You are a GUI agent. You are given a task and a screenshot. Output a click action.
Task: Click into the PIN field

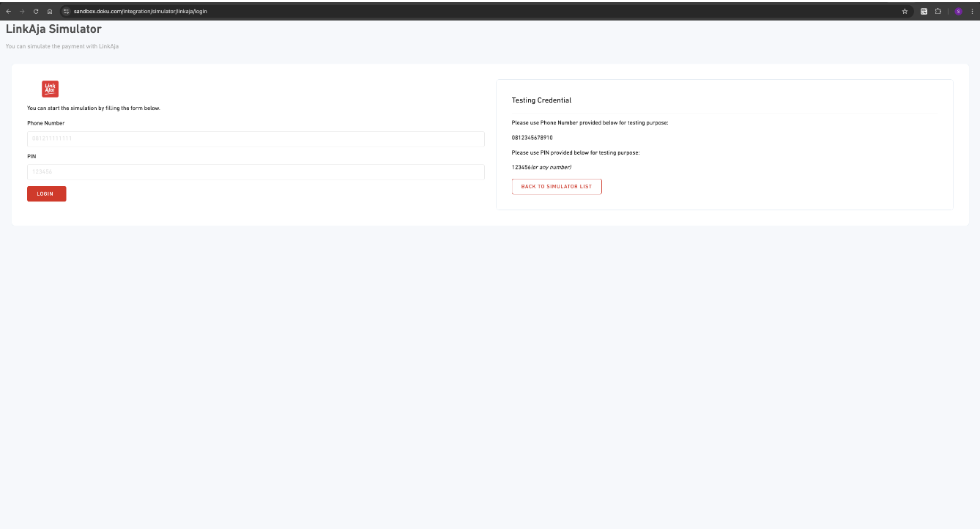(x=256, y=172)
